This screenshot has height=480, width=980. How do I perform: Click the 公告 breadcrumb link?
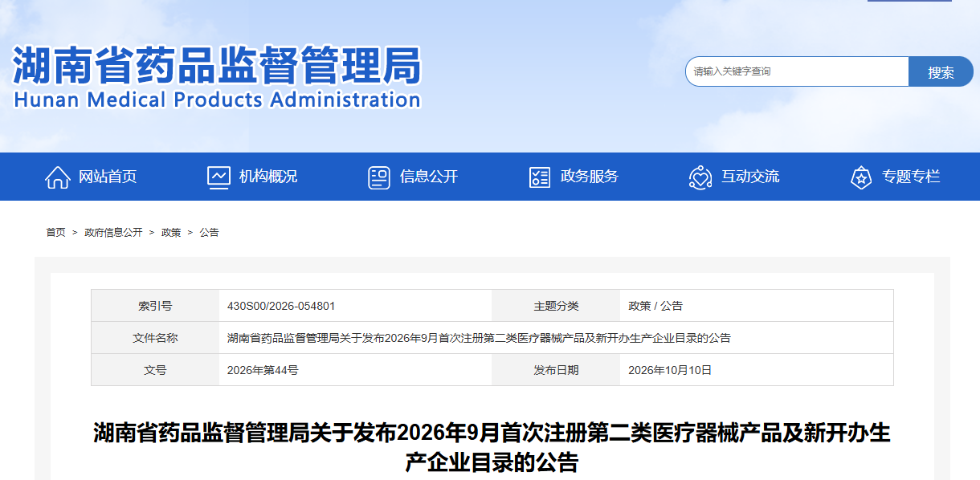click(x=209, y=232)
